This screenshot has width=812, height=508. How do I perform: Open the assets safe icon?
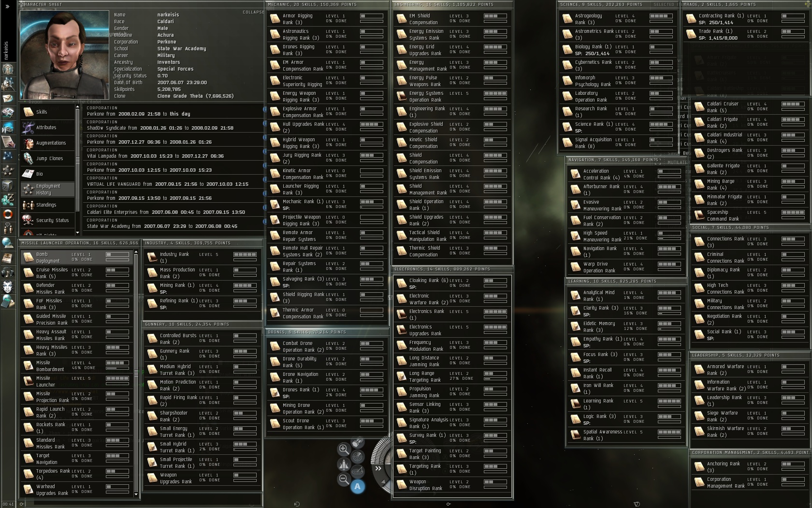coord(8,185)
